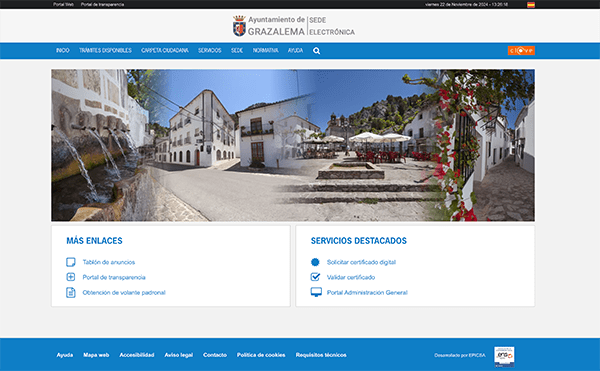Open the SEDE menu item

237,50
